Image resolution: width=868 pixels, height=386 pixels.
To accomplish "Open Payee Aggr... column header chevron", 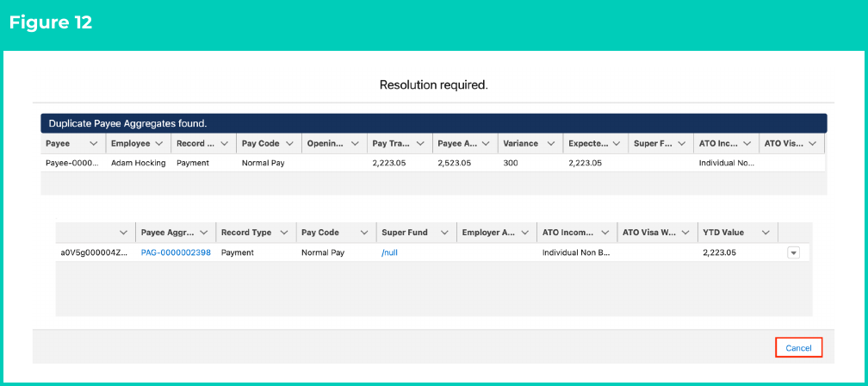I will tap(203, 233).
